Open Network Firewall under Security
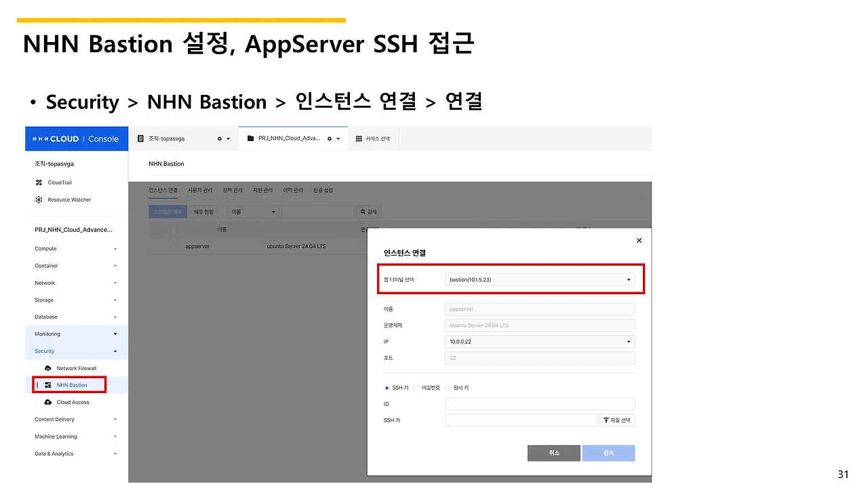This screenshot has width=868, height=488. tap(77, 368)
